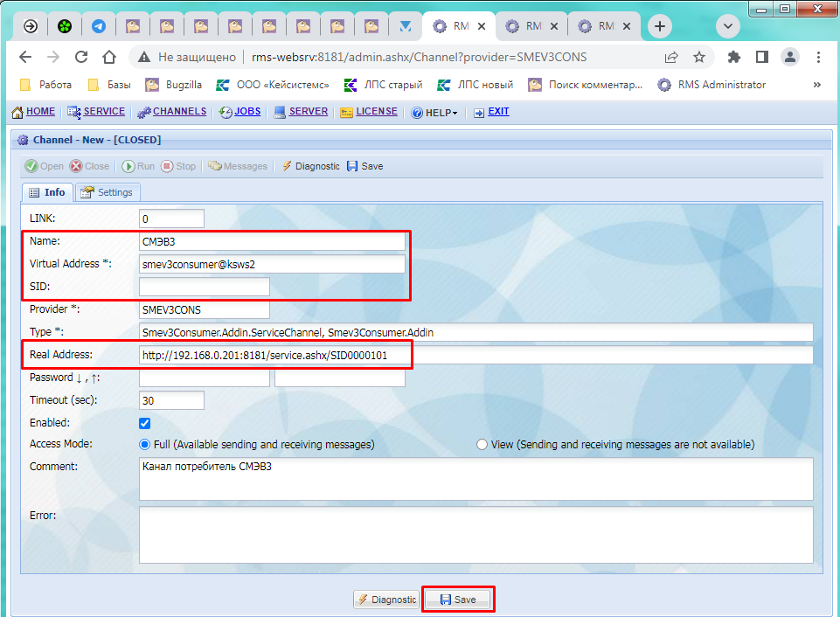Click the not secure warning icon

144,57
